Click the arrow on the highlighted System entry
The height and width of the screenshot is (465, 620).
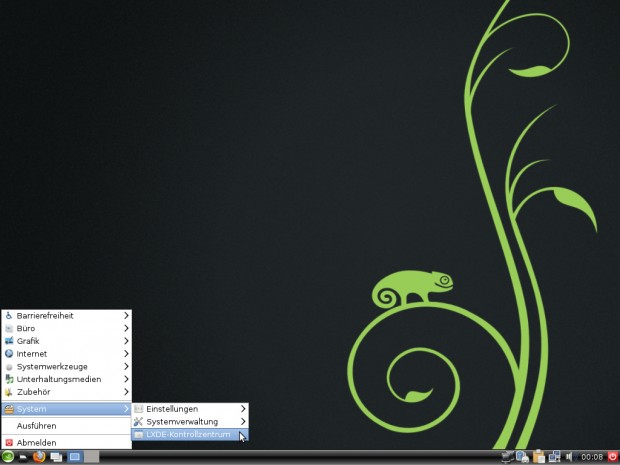[126, 408]
